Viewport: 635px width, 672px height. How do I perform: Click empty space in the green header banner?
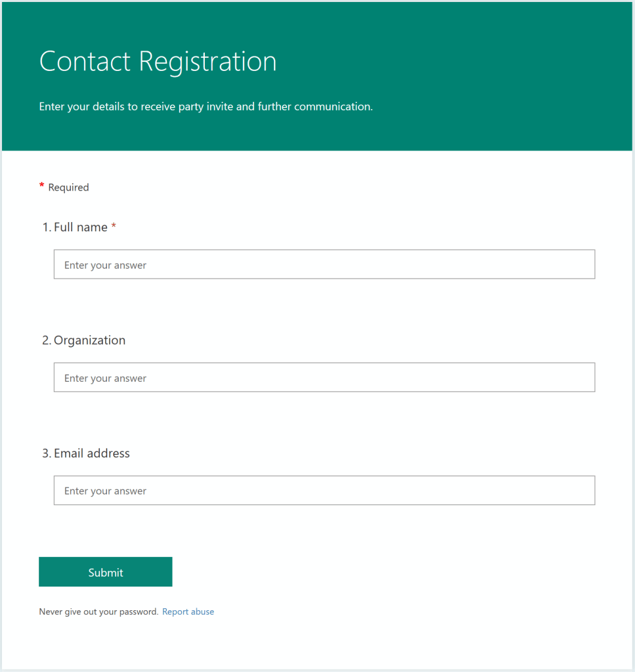coord(493,66)
